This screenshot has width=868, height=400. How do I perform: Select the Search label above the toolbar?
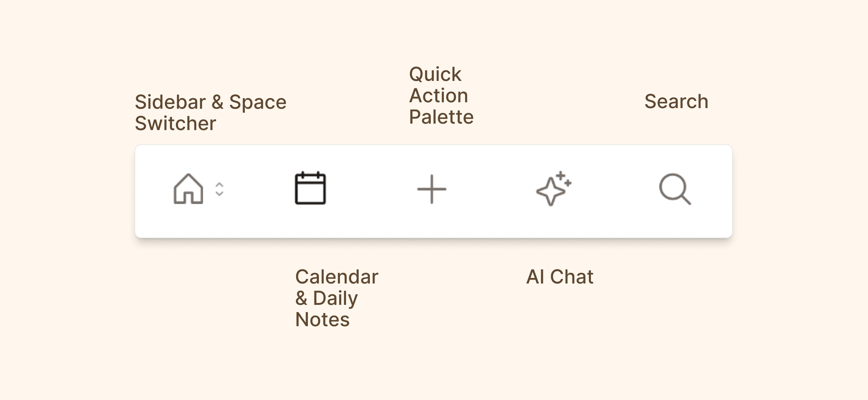coord(676,101)
